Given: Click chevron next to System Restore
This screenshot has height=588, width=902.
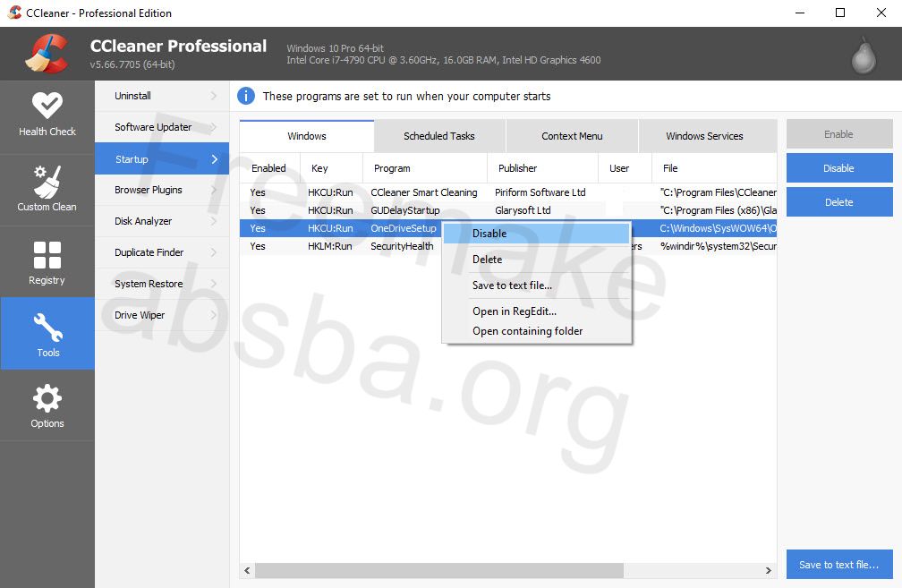Looking at the screenshot, I should coord(214,284).
